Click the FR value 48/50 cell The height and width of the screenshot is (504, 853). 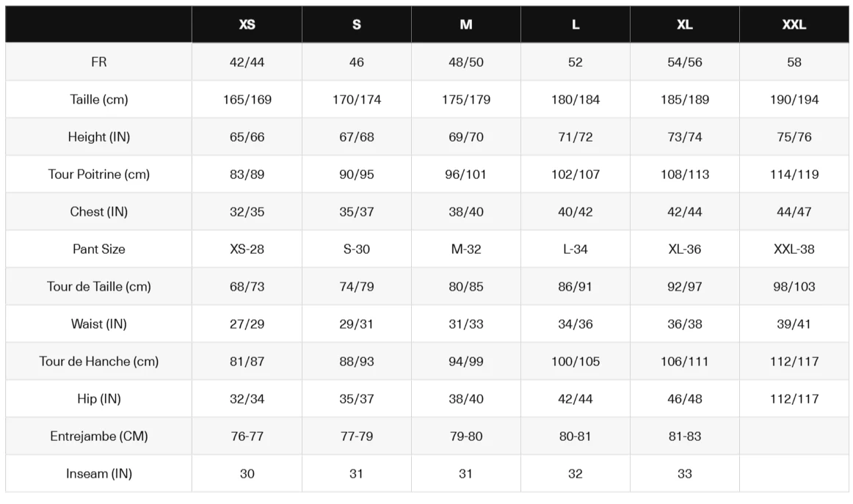tap(466, 62)
